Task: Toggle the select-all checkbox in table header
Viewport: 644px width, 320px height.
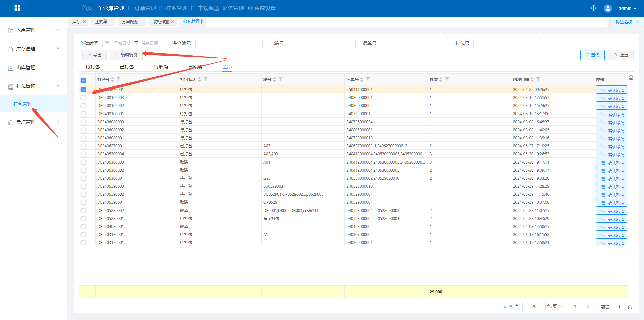Action: point(83,80)
